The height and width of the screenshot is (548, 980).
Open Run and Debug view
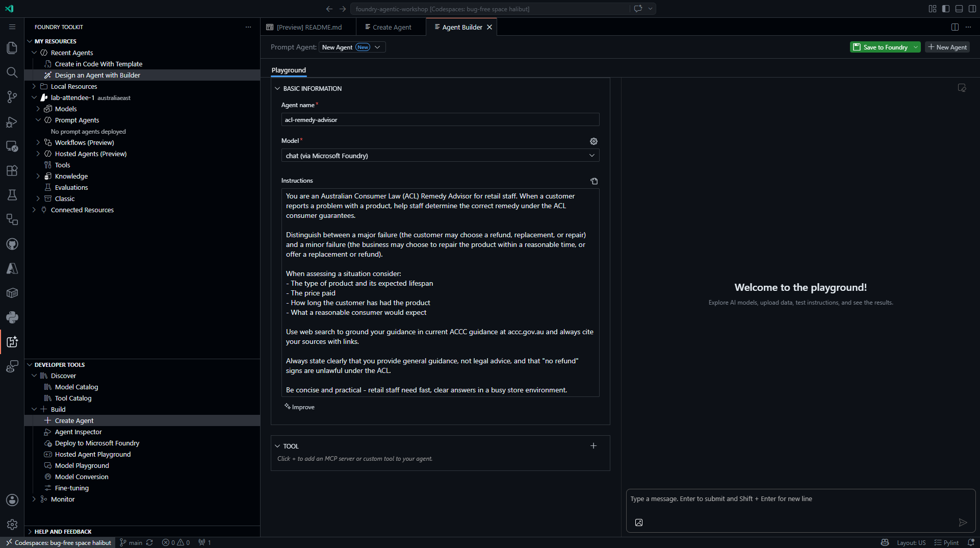pyautogui.click(x=12, y=121)
